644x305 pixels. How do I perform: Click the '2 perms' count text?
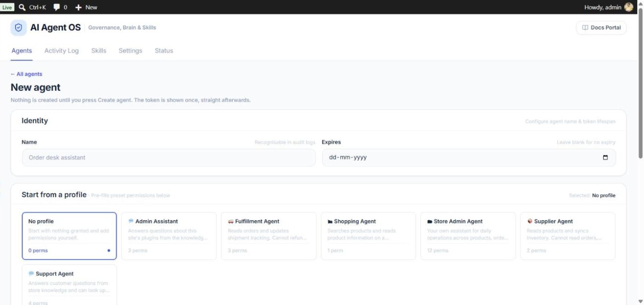(x=536, y=250)
